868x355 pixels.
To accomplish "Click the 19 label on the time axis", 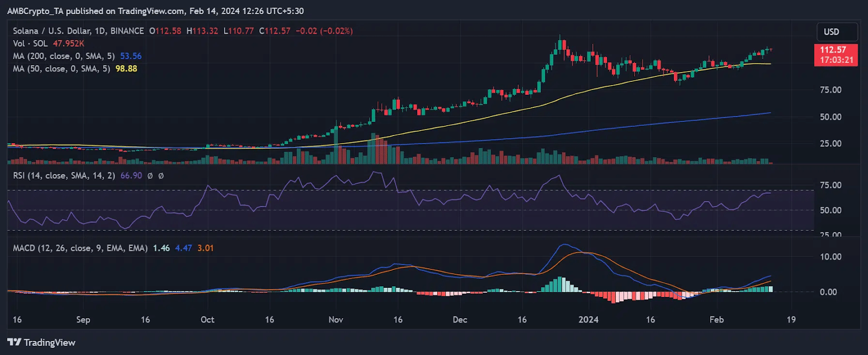I will coord(792,320).
